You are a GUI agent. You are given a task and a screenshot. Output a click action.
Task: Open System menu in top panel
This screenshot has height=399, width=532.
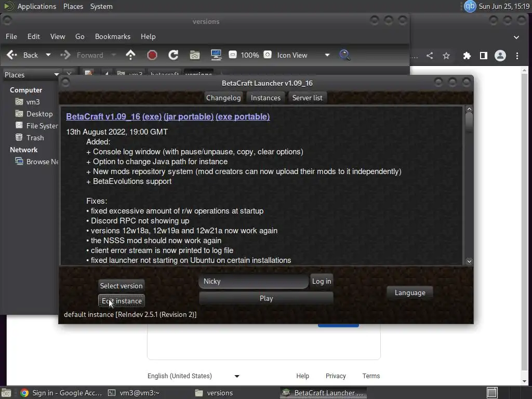[101, 6]
